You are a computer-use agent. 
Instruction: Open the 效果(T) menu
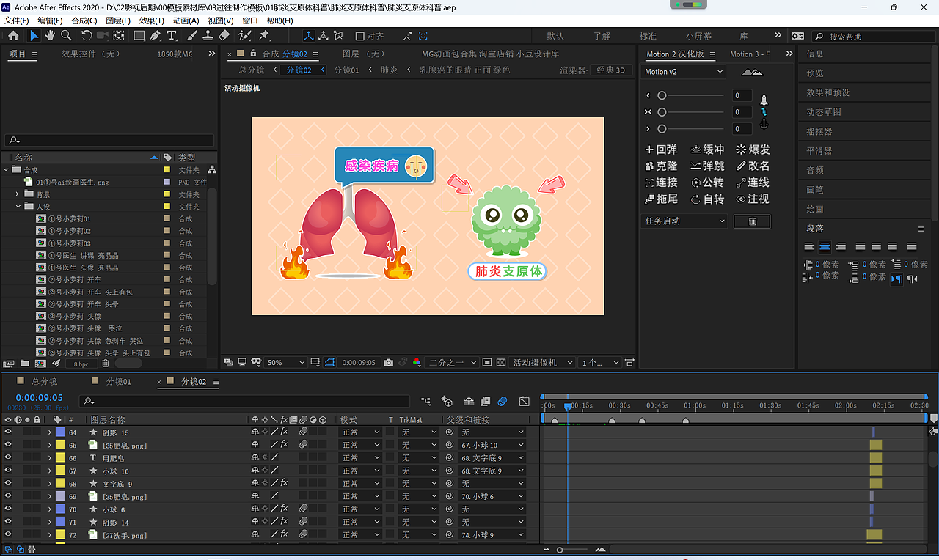tap(152, 21)
